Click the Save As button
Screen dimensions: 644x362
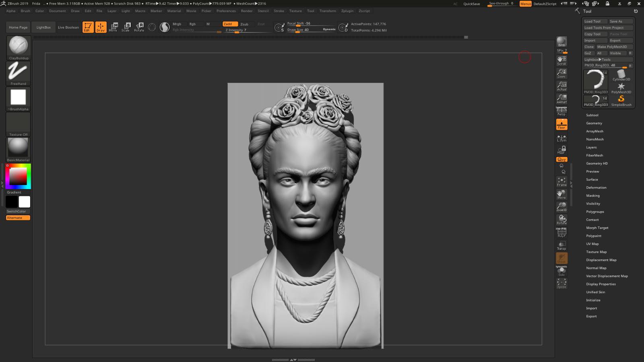[x=621, y=21]
